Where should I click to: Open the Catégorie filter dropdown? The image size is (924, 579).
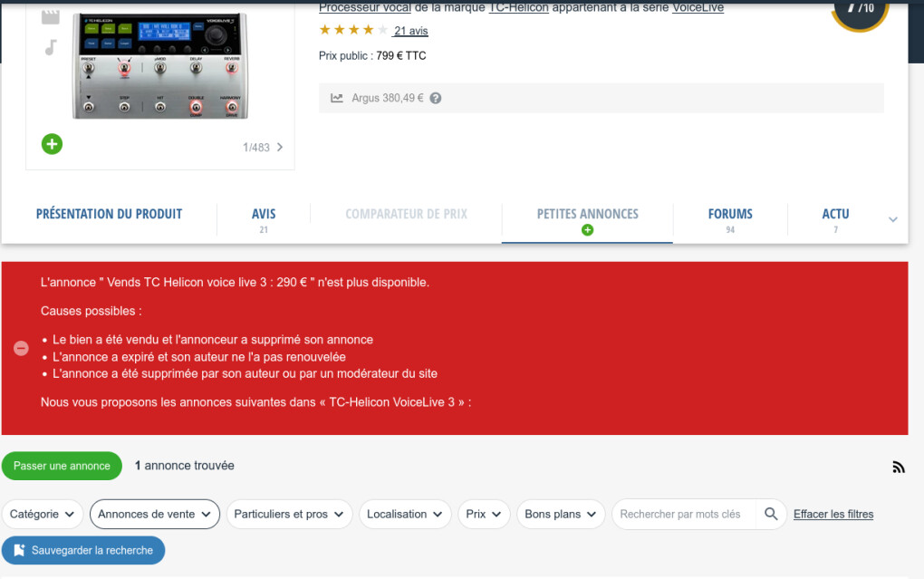click(43, 514)
